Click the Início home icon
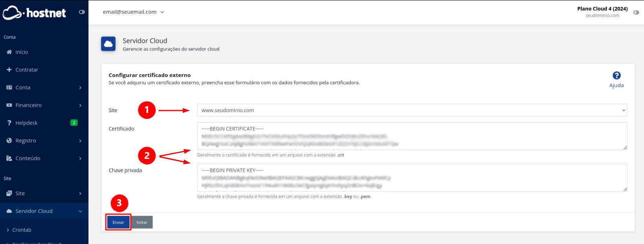This screenshot has width=644, height=244. pos(9,52)
